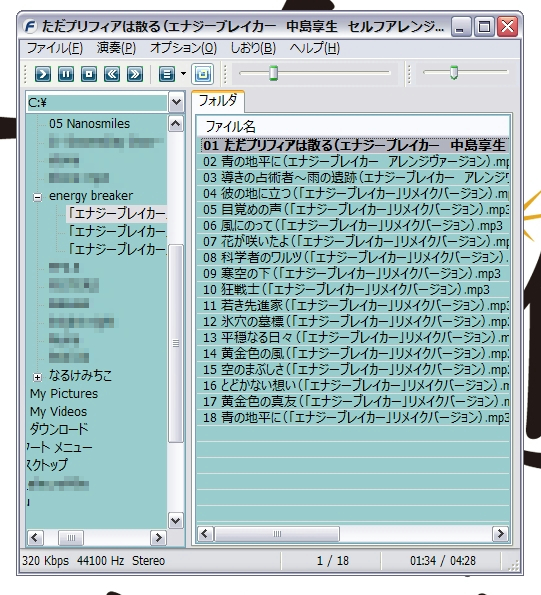
Task: Select the なるけみちこ folder
Action: pos(80,376)
